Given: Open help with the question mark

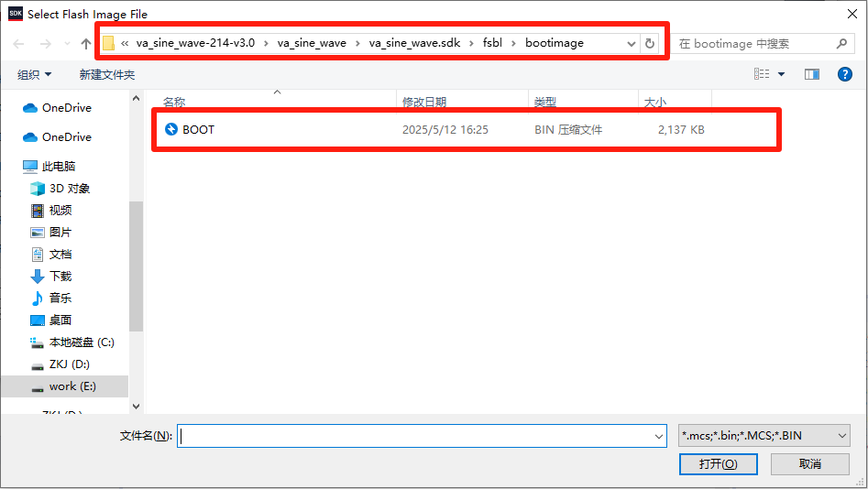Looking at the screenshot, I should point(845,74).
